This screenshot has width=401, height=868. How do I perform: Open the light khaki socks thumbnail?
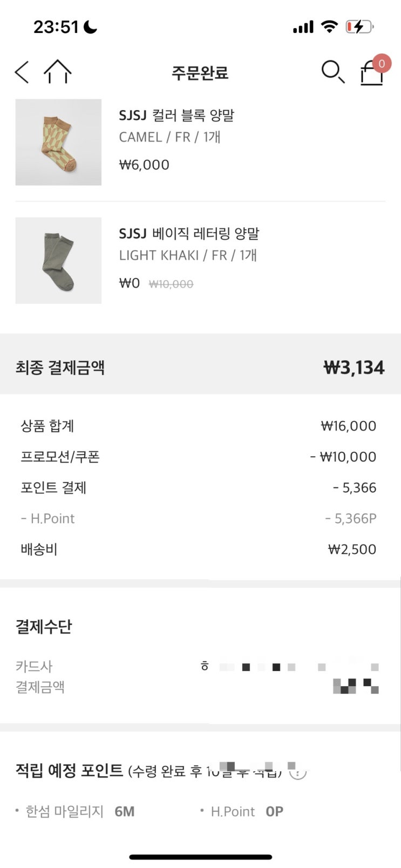click(x=58, y=261)
